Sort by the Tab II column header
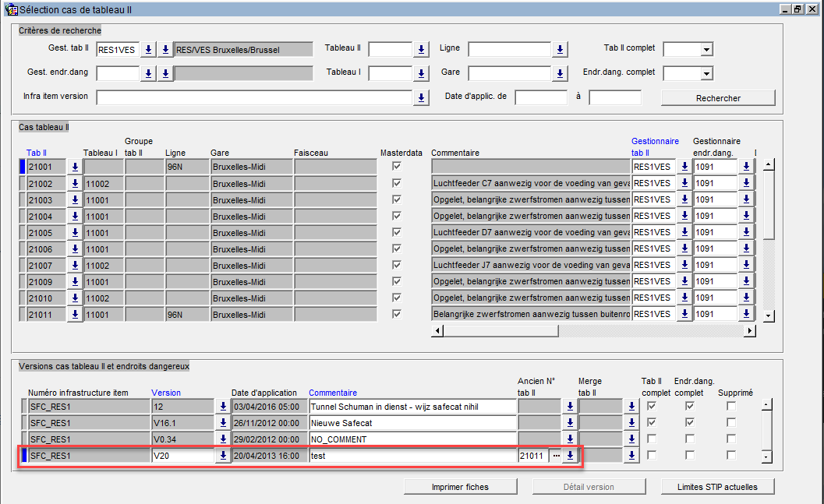 37,153
